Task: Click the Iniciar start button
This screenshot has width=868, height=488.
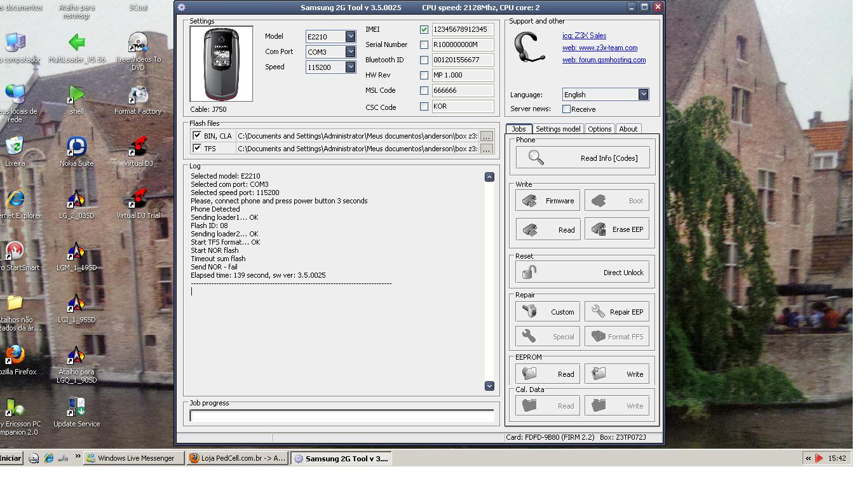Action: coord(11,458)
